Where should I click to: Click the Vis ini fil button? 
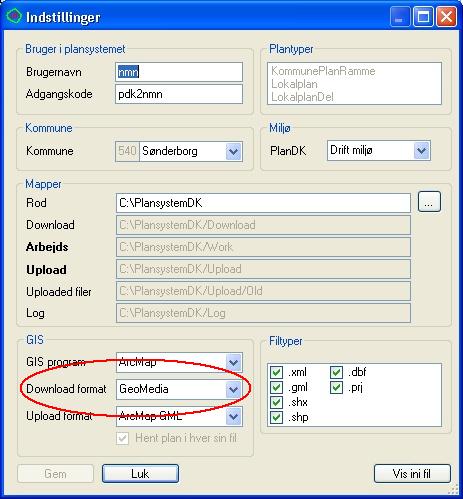click(412, 474)
